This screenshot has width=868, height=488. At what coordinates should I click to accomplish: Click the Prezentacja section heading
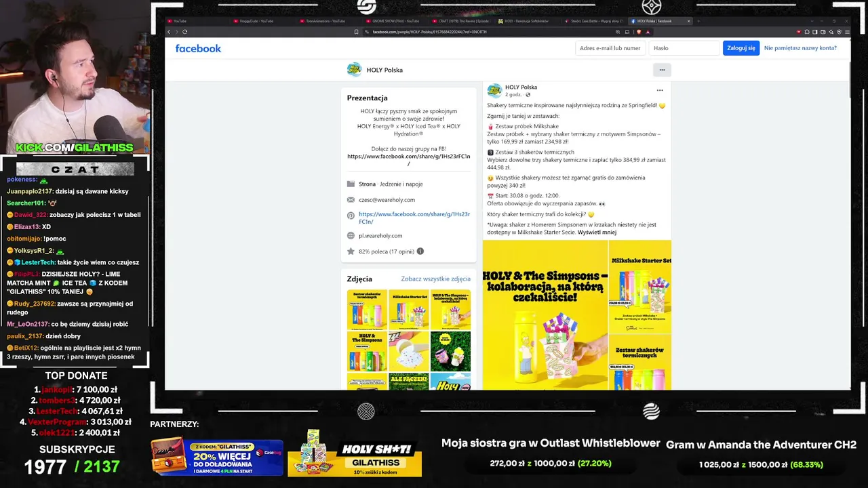click(x=368, y=98)
